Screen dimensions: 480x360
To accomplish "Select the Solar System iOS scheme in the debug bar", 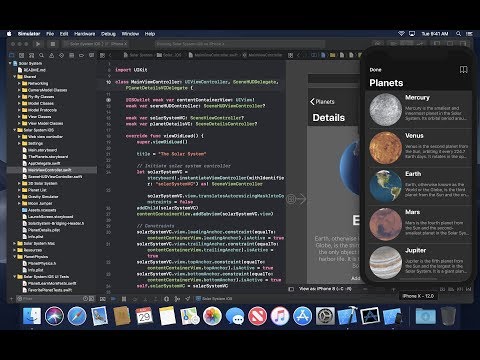I will click(x=214, y=299).
